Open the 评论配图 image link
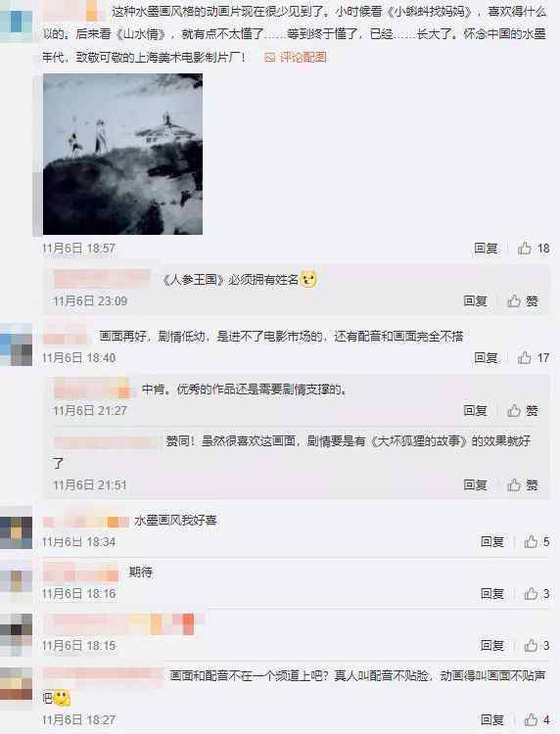 click(x=296, y=57)
